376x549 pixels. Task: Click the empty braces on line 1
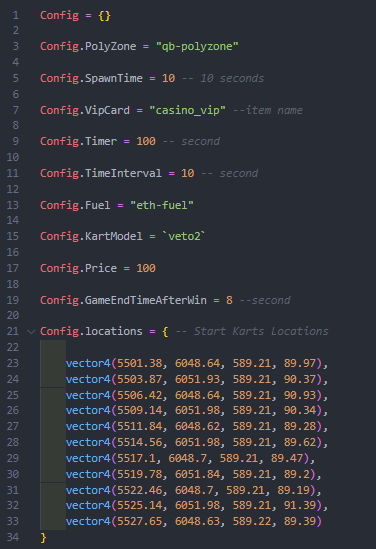(104, 16)
